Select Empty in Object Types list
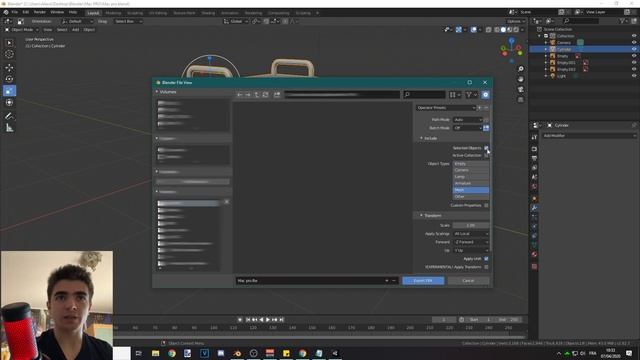640x360 pixels. pyautogui.click(x=471, y=164)
